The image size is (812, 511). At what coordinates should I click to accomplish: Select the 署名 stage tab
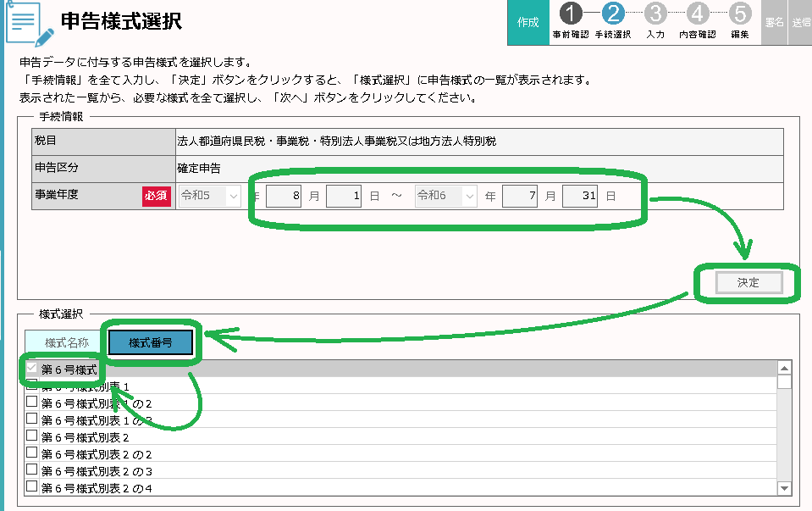(773, 22)
